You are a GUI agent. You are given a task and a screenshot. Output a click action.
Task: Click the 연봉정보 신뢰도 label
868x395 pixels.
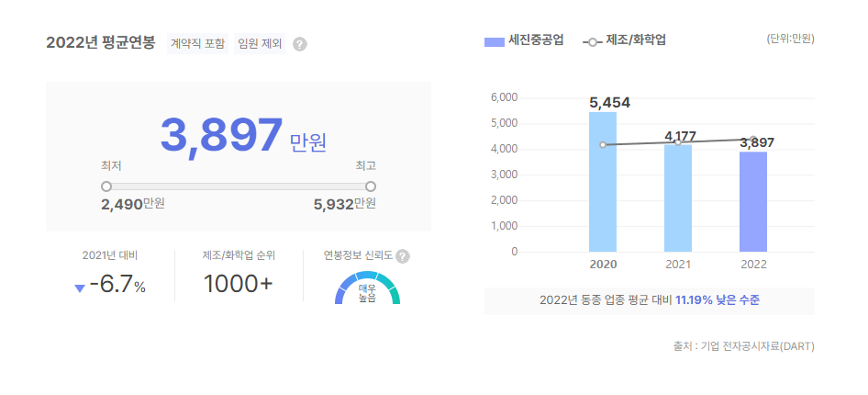[x=358, y=255]
